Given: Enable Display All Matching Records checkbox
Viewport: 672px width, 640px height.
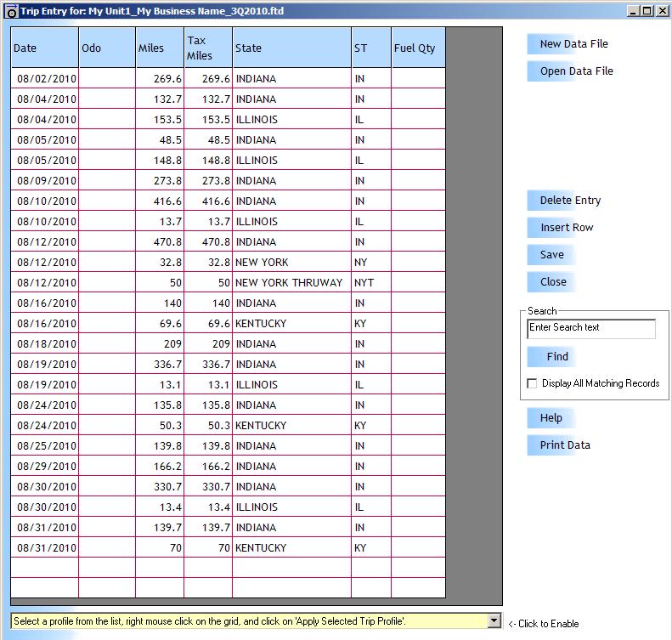Looking at the screenshot, I should tap(532, 383).
